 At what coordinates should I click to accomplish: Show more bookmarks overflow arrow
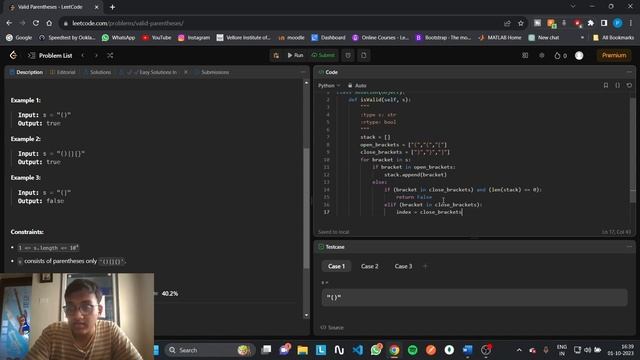(582, 38)
